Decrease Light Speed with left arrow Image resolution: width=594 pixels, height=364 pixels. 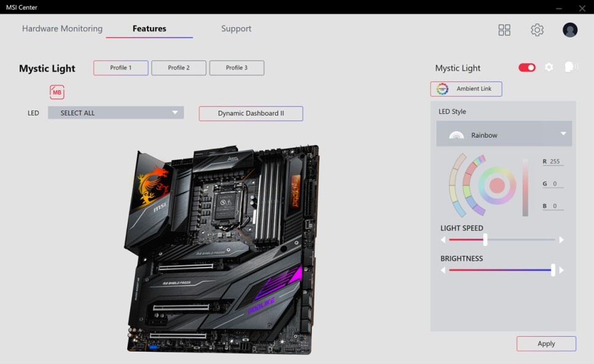click(443, 240)
